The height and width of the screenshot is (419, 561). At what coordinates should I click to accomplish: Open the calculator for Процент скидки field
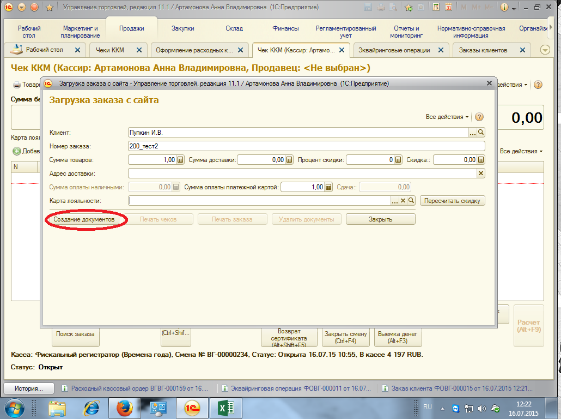(398, 160)
